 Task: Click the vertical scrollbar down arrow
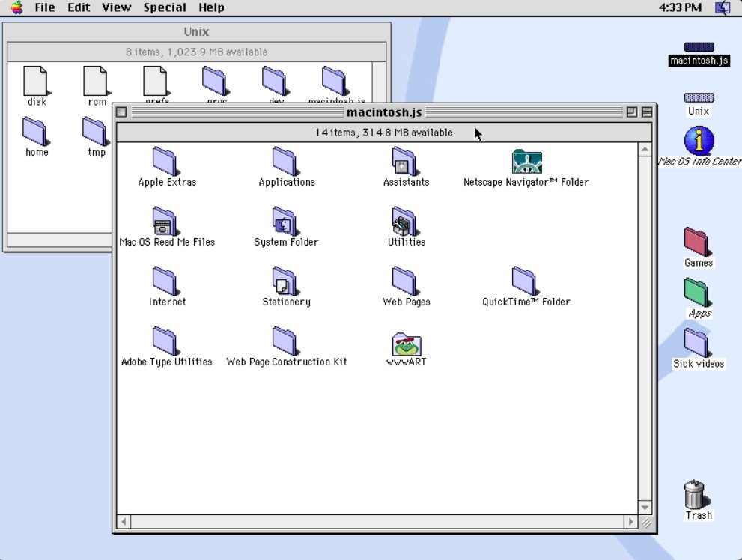(x=645, y=508)
